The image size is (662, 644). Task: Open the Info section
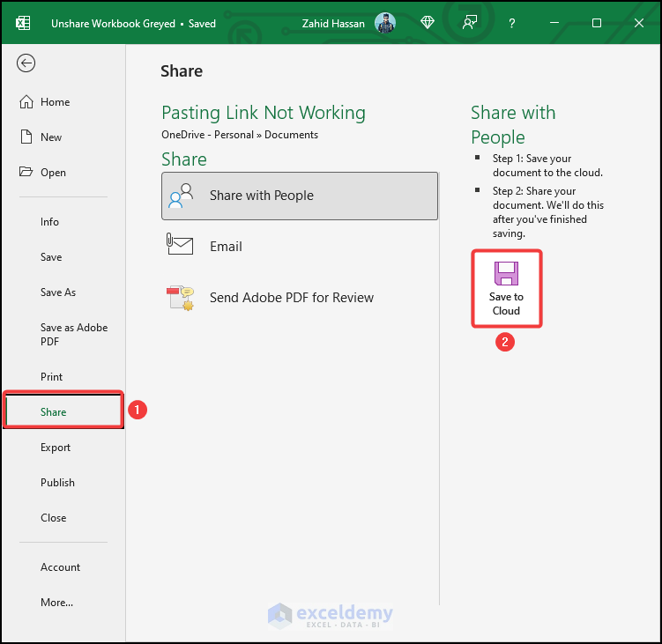tap(49, 222)
